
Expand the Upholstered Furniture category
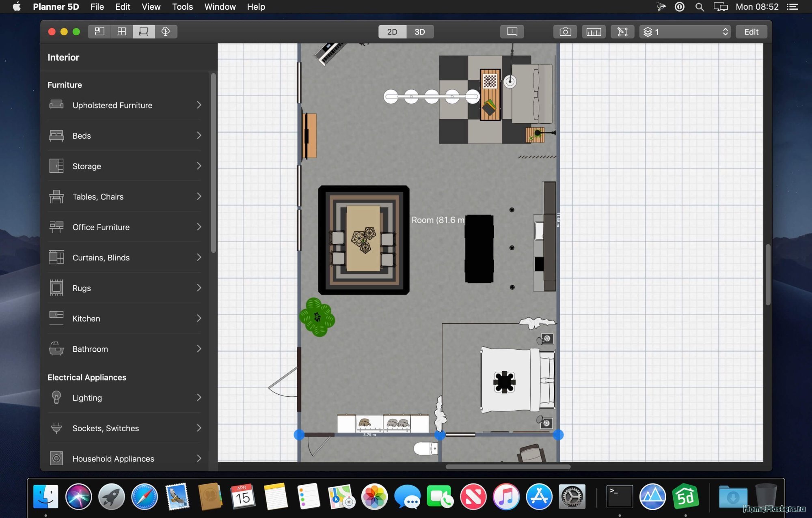coord(124,105)
